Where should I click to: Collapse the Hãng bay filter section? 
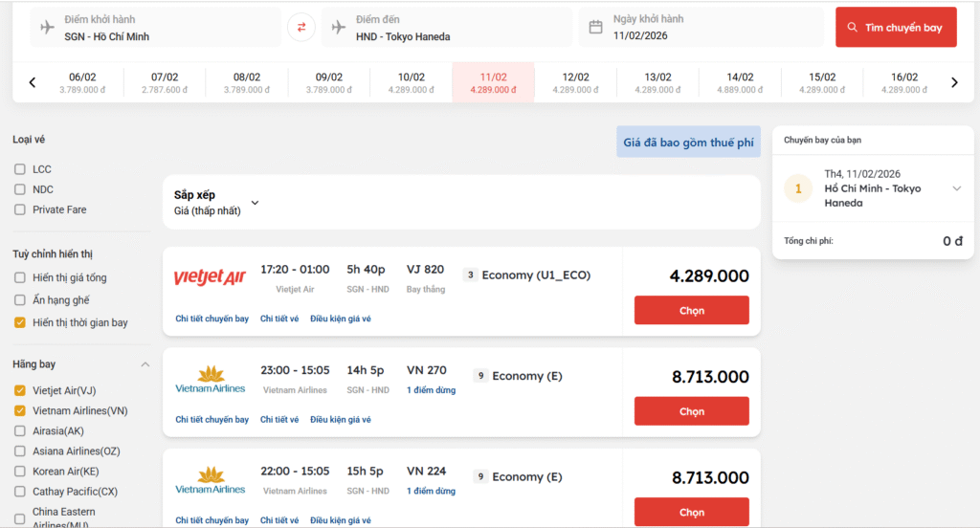[x=145, y=364]
